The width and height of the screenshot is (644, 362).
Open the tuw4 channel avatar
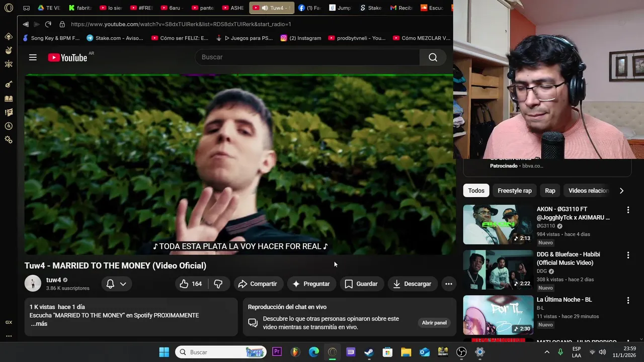point(33,284)
